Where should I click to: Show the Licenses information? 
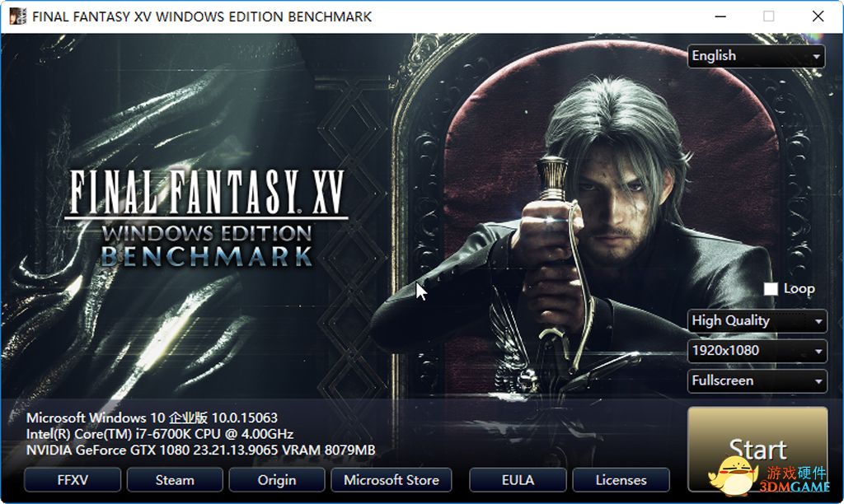tap(621, 480)
